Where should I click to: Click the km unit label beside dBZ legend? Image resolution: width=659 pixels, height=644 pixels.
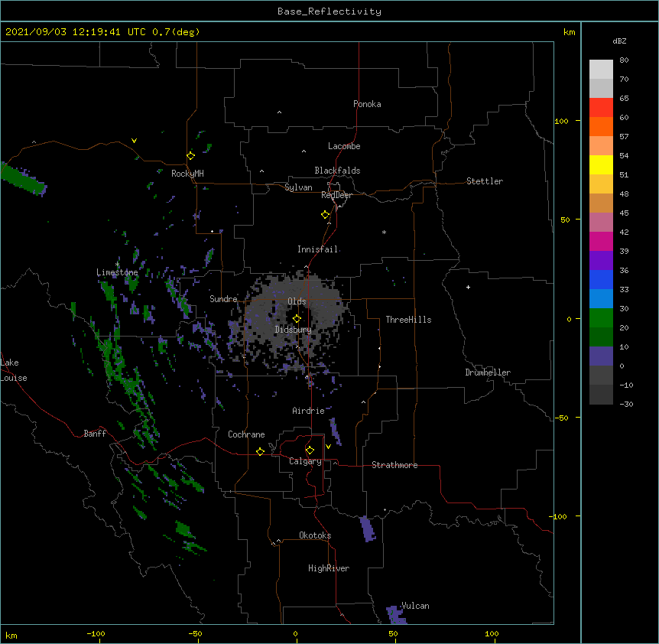click(570, 32)
